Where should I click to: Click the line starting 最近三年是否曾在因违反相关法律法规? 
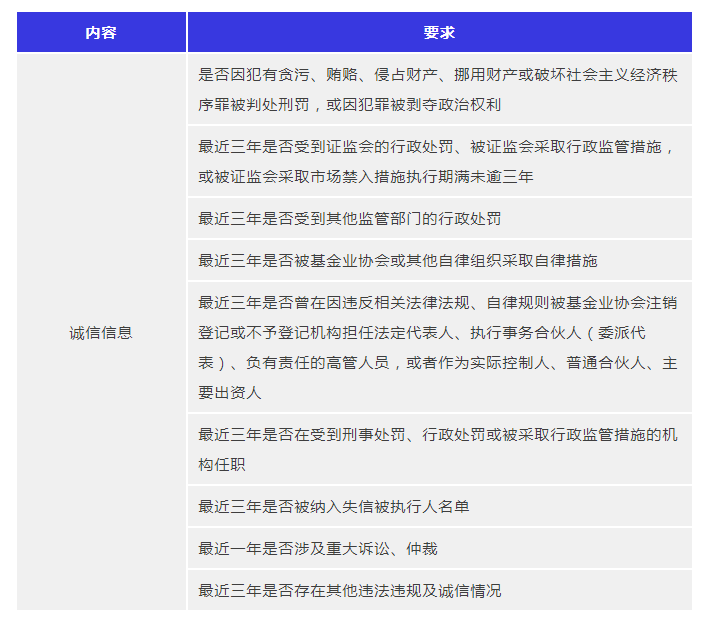click(x=438, y=302)
